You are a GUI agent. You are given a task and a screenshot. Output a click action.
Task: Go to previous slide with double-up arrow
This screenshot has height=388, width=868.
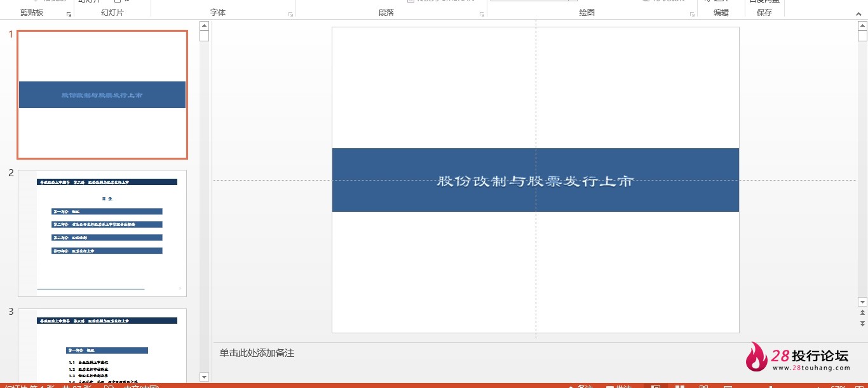(862, 312)
